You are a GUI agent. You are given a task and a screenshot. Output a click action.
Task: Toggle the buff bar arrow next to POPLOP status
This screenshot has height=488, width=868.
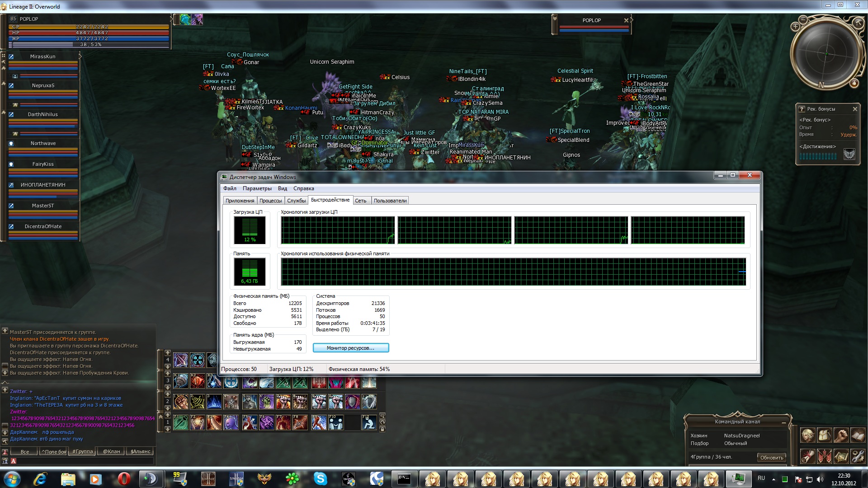(171, 19)
